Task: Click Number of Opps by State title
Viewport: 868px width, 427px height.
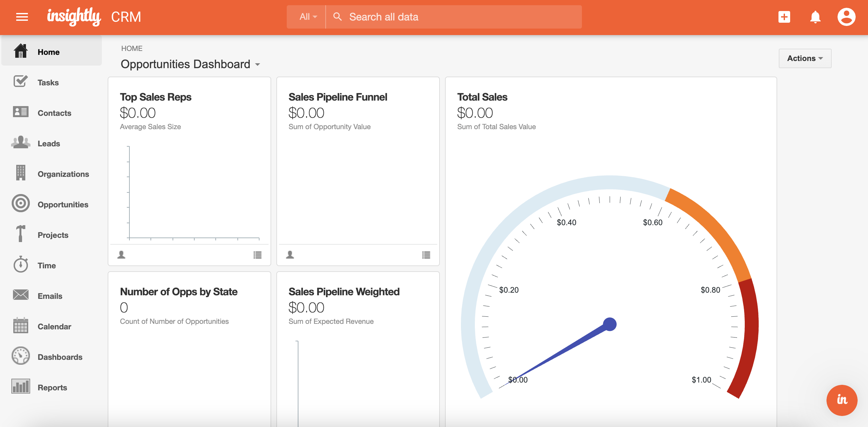Action: pyautogui.click(x=179, y=291)
